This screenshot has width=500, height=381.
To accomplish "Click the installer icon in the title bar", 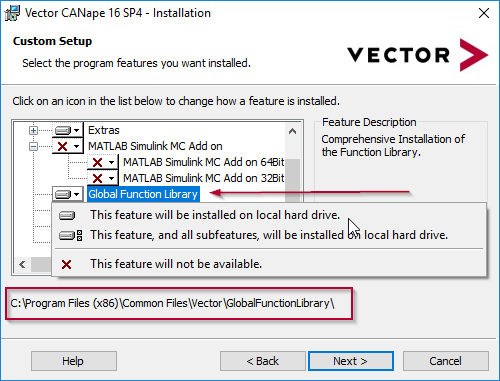I will [12, 13].
